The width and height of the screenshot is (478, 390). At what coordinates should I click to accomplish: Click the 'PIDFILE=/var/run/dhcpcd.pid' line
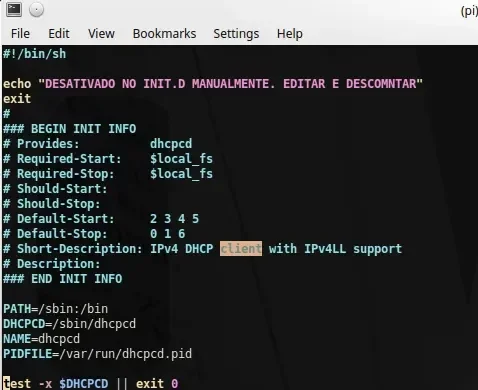point(98,354)
